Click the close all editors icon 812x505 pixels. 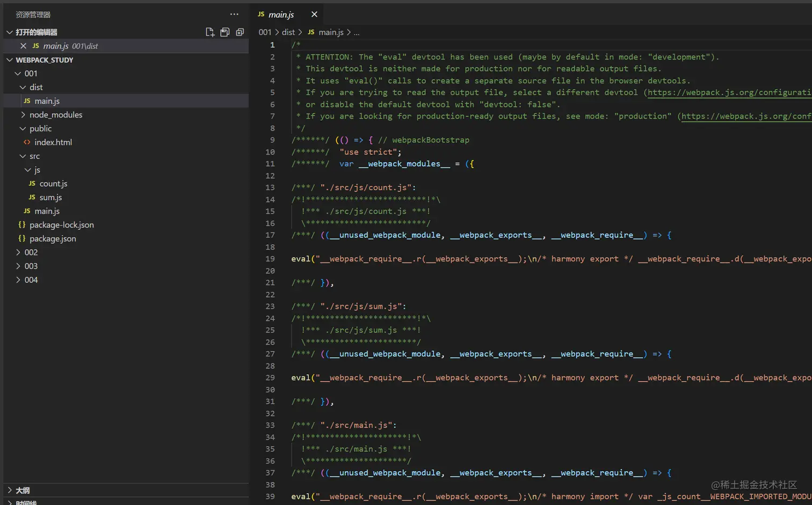point(240,32)
